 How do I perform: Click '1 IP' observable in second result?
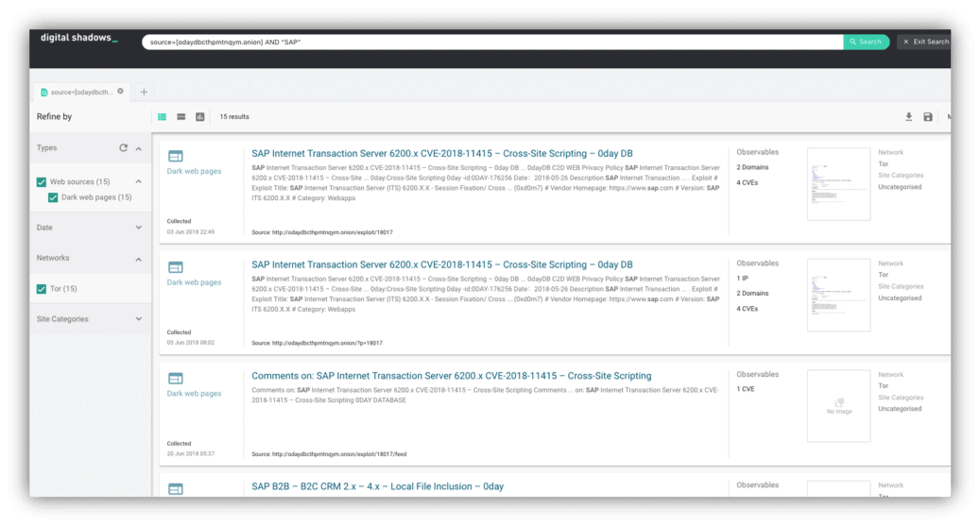pos(742,279)
